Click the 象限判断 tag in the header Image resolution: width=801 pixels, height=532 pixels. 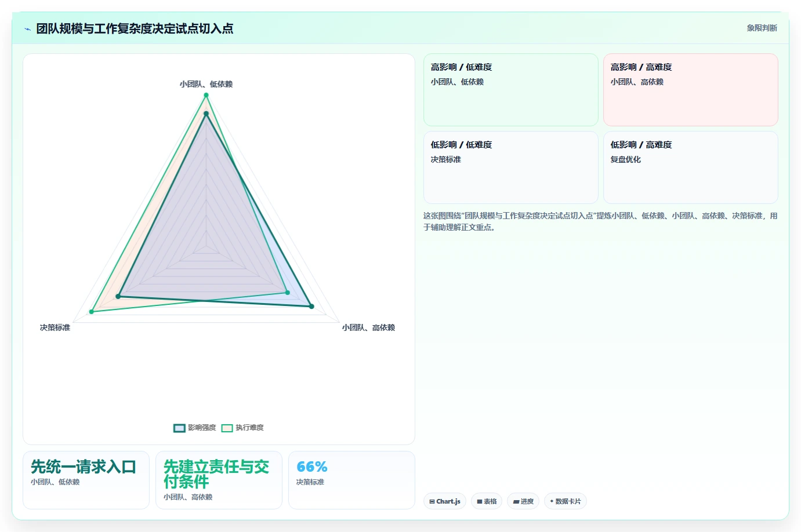coord(762,28)
